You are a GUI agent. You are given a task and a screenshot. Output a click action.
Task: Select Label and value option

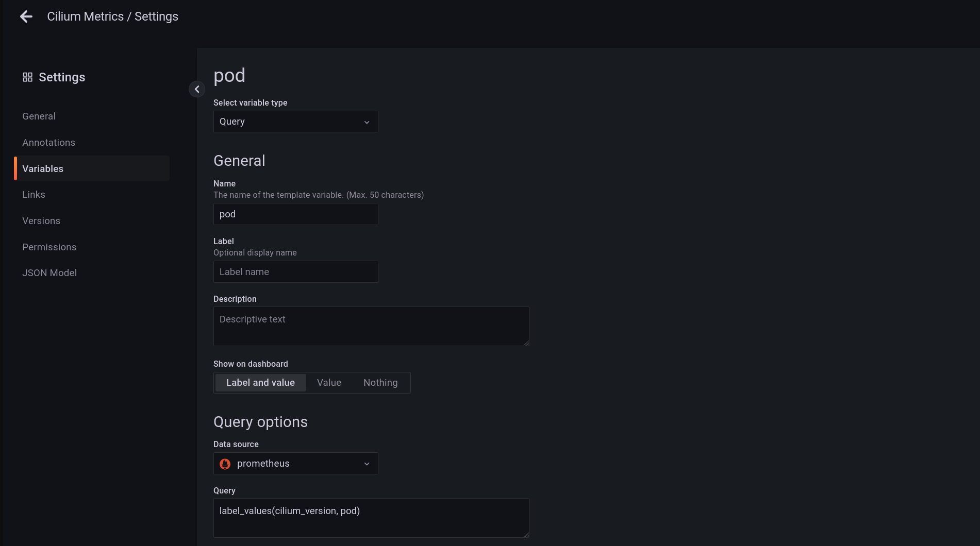tap(260, 383)
